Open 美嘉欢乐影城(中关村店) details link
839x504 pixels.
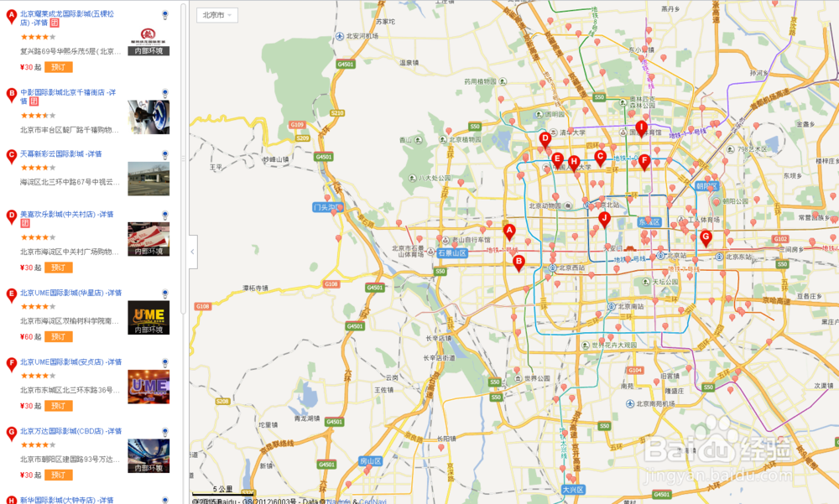tap(67, 214)
